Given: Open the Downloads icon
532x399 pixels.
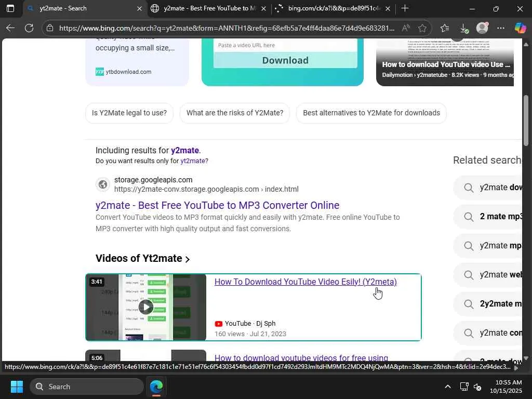Looking at the screenshot, I should [x=464, y=28].
